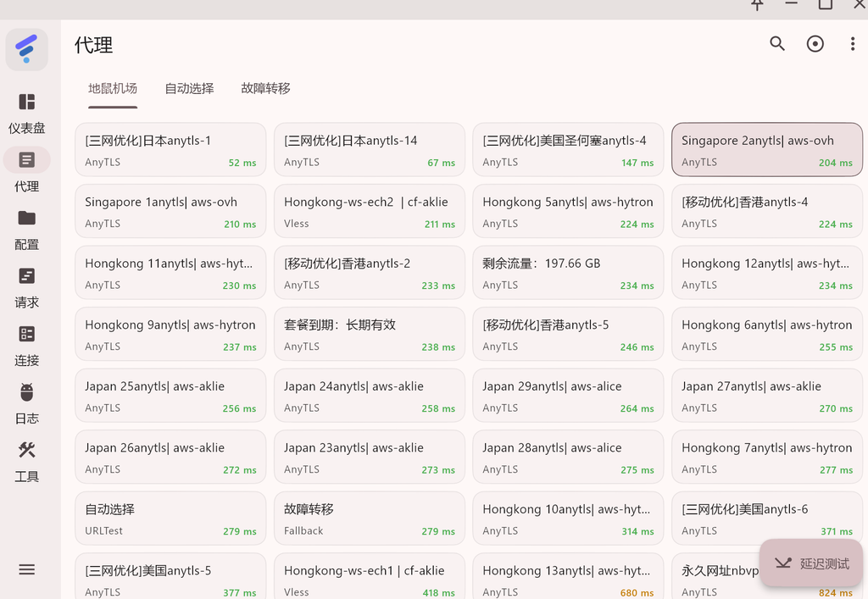This screenshot has height=599, width=868.
Task: Switch to the 故障转移 tab
Action: click(265, 88)
